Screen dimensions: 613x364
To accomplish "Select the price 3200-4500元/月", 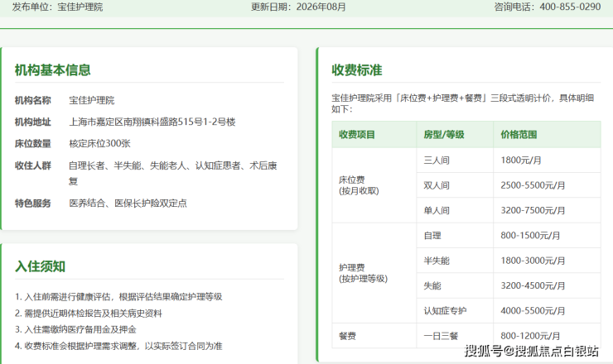I will click(533, 286).
